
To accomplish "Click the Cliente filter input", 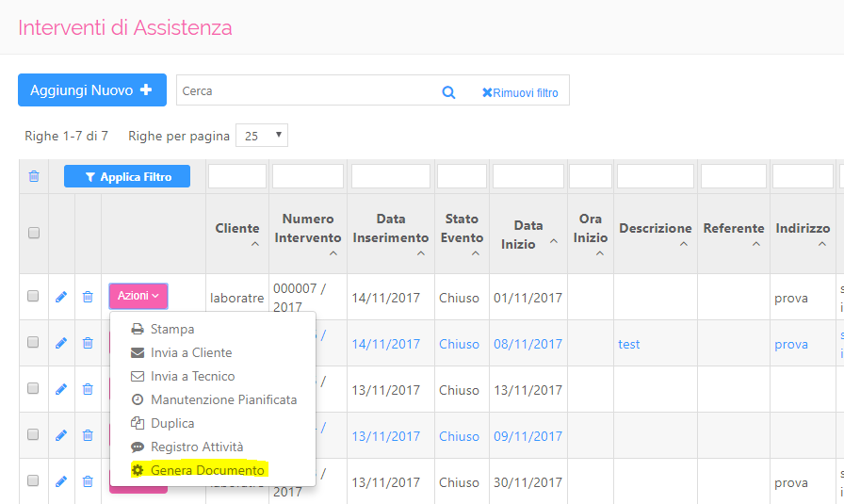I will [x=237, y=176].
